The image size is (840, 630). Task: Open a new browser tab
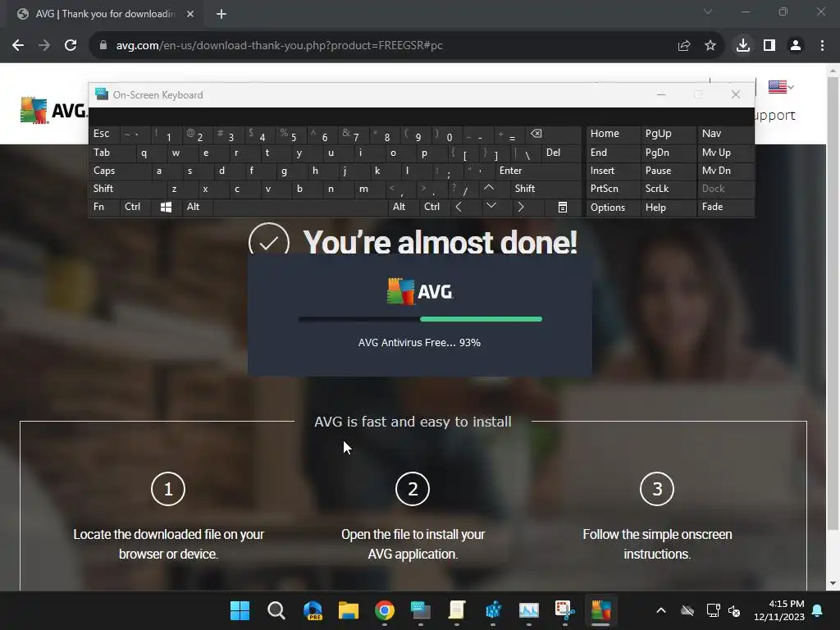221,14
